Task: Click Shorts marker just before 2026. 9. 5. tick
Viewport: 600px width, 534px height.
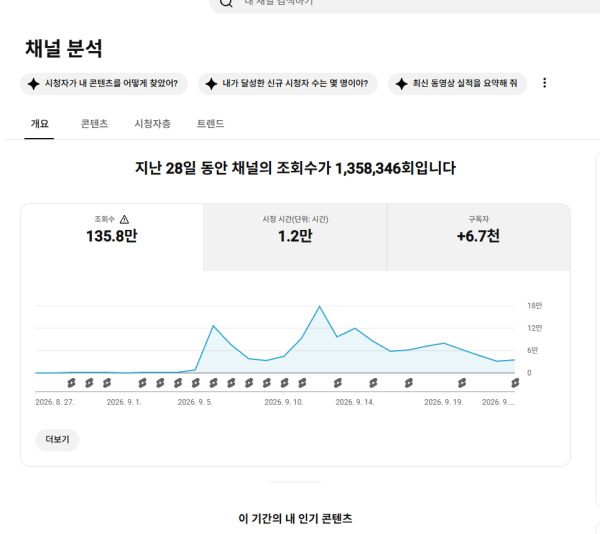Action: [178, 383]
